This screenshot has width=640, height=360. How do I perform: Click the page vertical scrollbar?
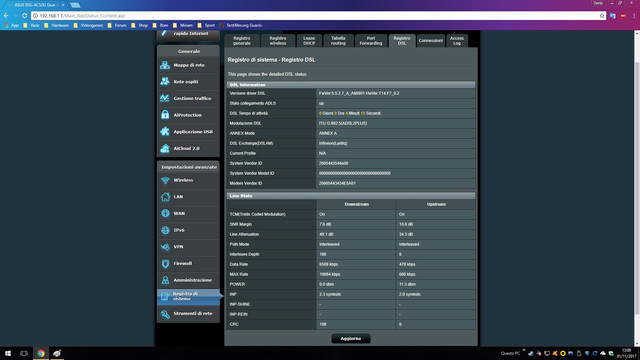coord(637,188)
